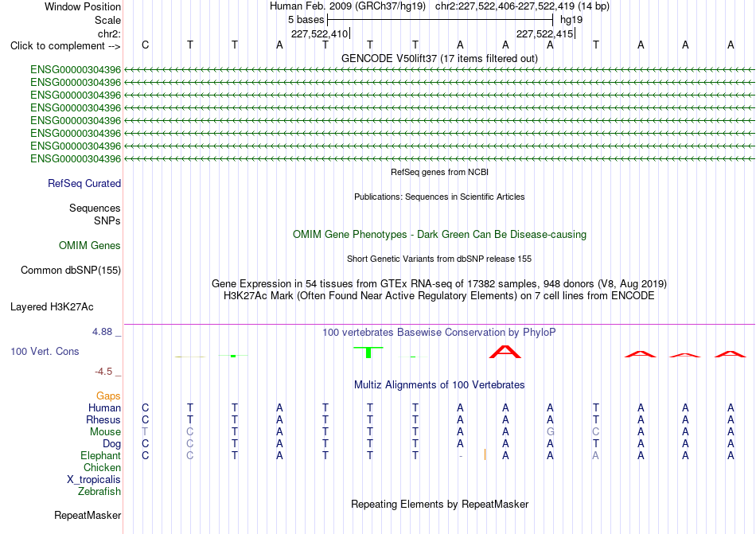Click the 'Multiz Alignments of 100 Vertebrates' title
Image resolution: width=756 pixels, height=534 pixels.
[439, 385]
